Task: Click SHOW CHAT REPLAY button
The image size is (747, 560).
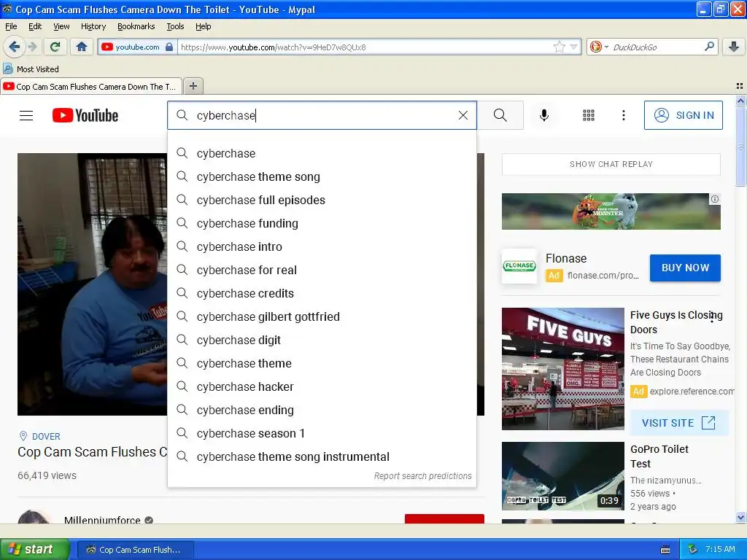Action: click(x=611, y=164)
